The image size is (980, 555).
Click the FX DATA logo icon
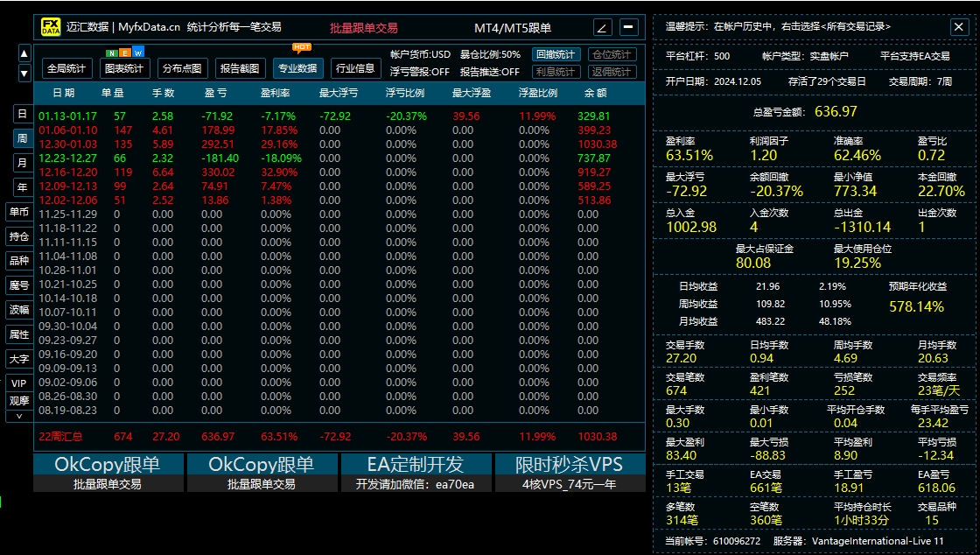click(x=51, y=27)
